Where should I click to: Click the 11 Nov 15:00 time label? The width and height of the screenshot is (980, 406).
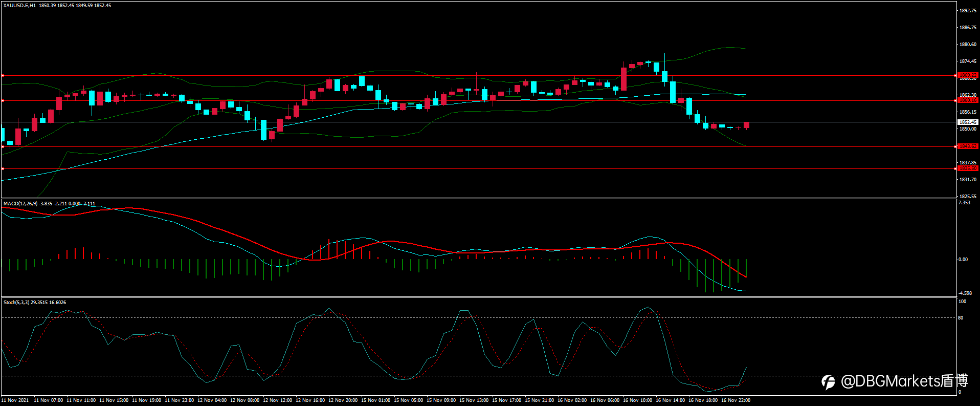point(114,400)
